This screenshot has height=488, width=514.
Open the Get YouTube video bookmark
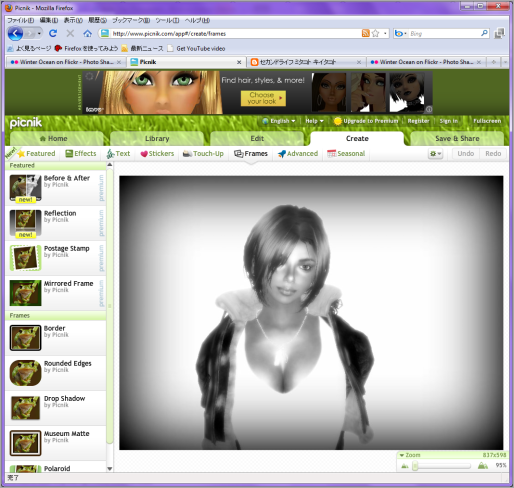tap(197, 49)
